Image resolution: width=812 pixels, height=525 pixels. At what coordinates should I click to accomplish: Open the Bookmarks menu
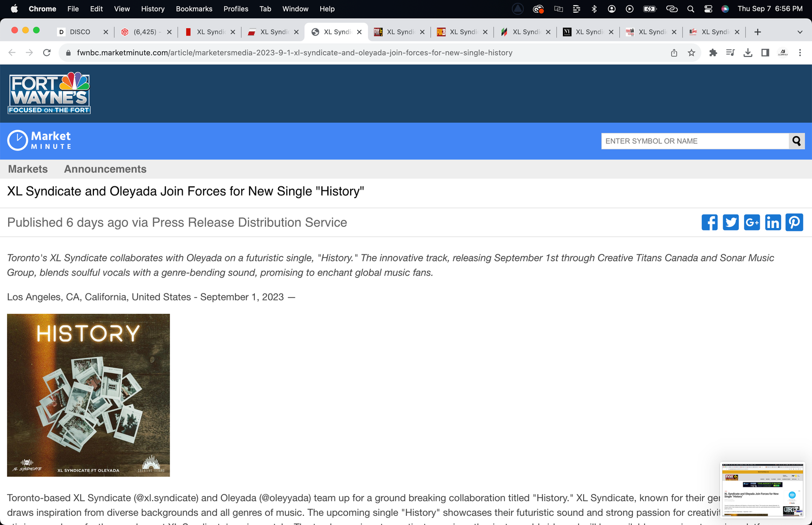point(194,9)
